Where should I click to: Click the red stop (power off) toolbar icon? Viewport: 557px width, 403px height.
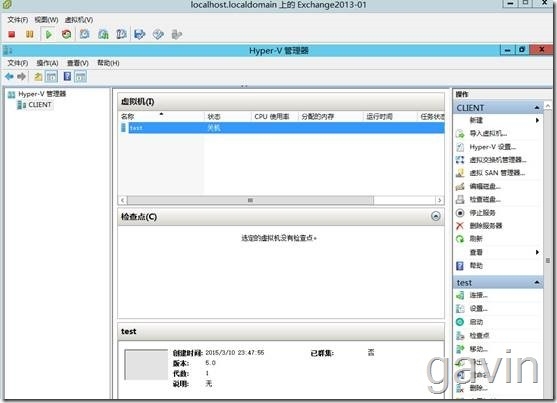coord(12,34)
